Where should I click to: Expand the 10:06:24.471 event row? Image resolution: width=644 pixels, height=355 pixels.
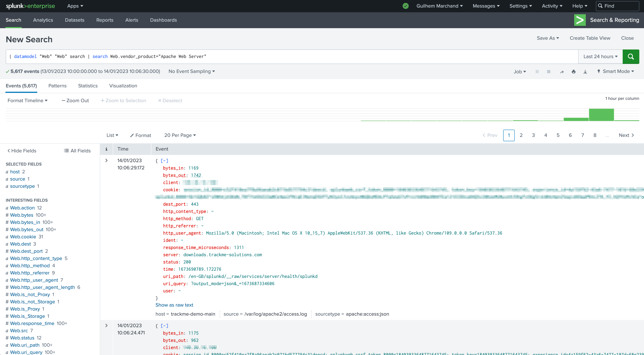pyautogui.click(x=106, y=326)
